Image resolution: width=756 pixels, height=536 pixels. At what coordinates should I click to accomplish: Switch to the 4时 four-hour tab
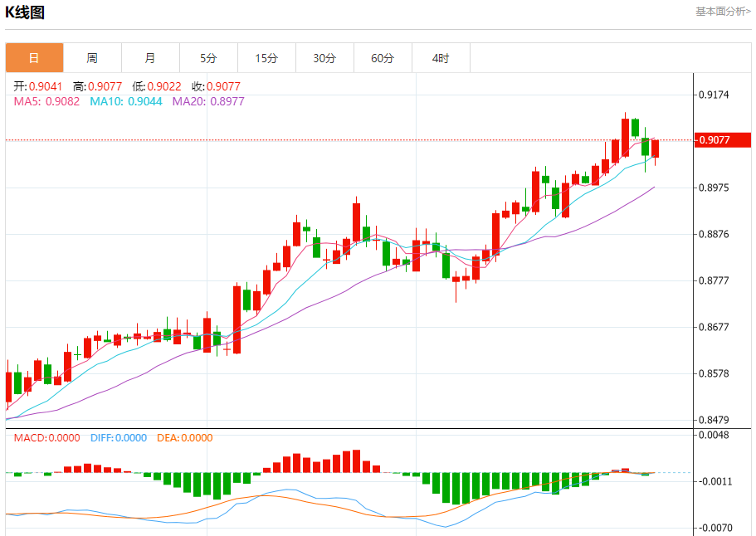click(441, 58)
